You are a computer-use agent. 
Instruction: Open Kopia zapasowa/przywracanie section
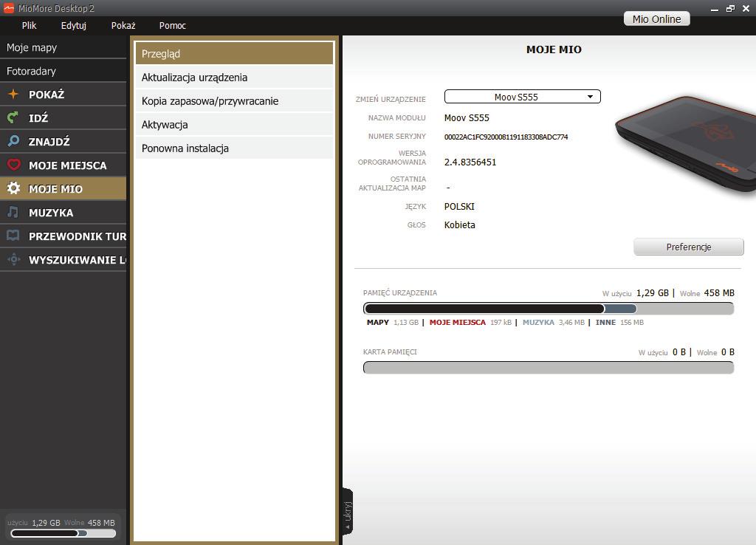coord(234,100)
